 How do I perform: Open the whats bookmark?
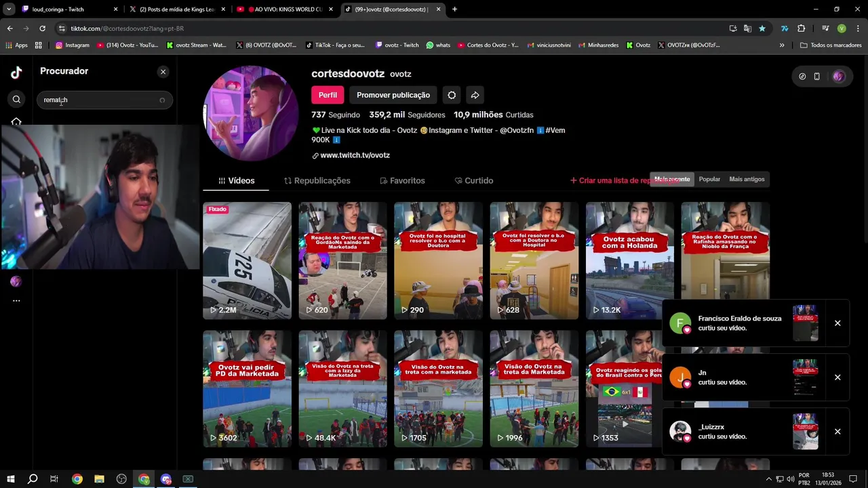point(438,45)
